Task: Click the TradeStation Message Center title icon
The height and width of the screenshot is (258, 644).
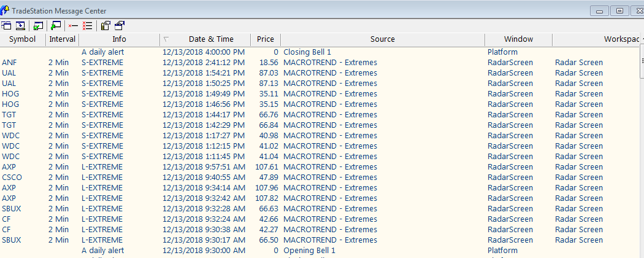Action: (6, 10)
